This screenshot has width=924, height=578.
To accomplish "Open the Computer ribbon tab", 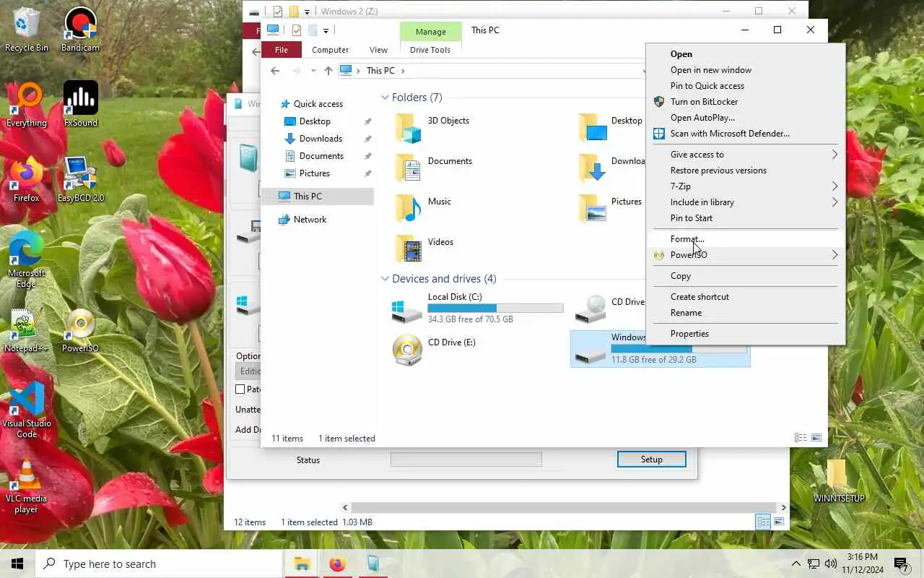I will point(330,50).
